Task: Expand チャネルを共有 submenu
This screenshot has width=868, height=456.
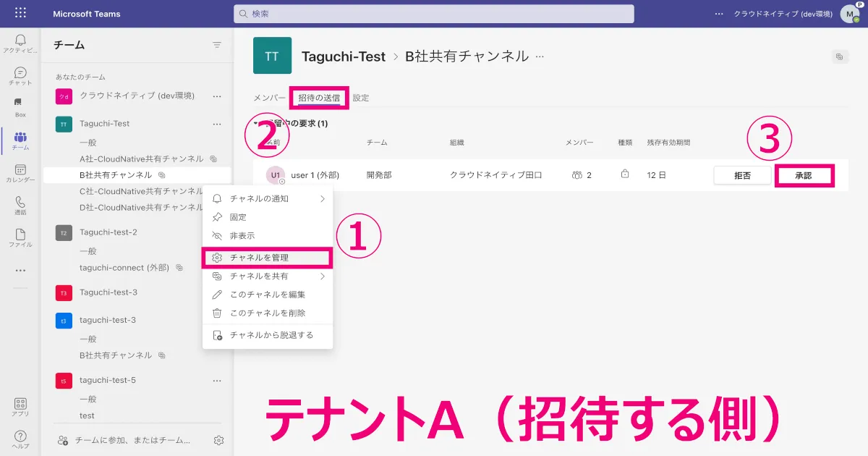Action: (268, 276)
